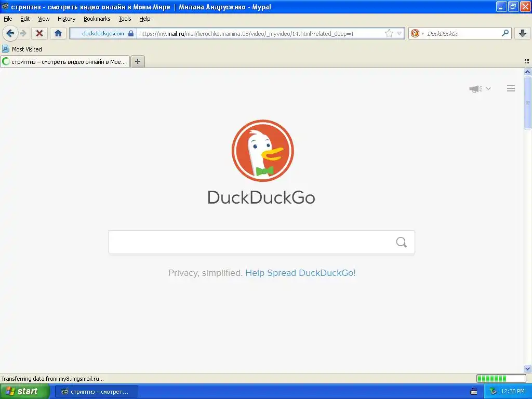Open the Edit menu

coord(25,19)
